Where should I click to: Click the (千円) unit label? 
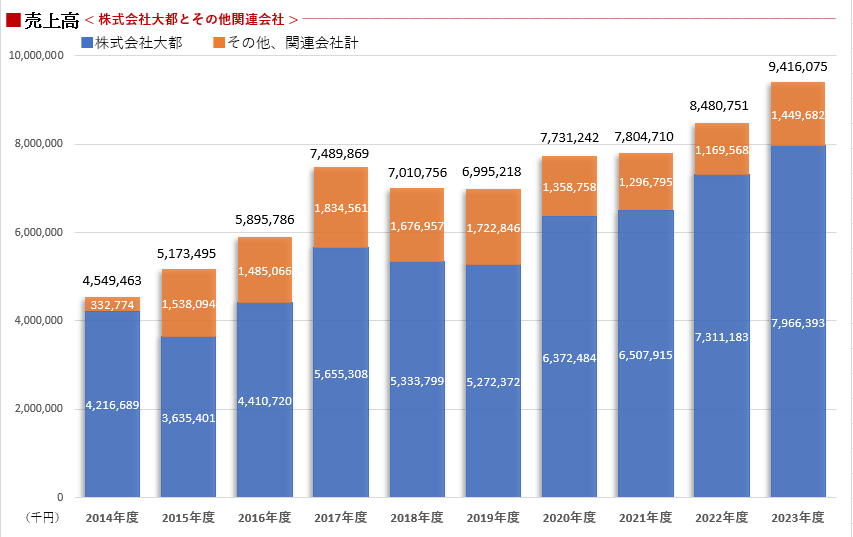click(x=43, y=517)
